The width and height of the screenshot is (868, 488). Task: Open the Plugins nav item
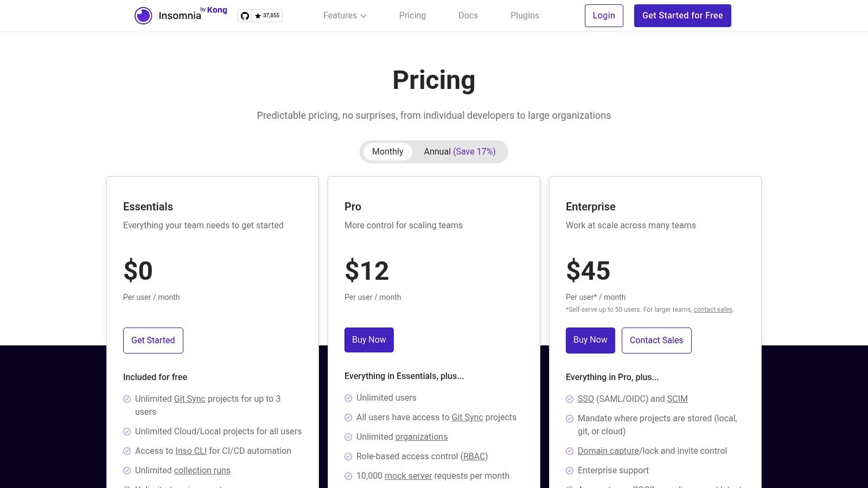[525, 16]
